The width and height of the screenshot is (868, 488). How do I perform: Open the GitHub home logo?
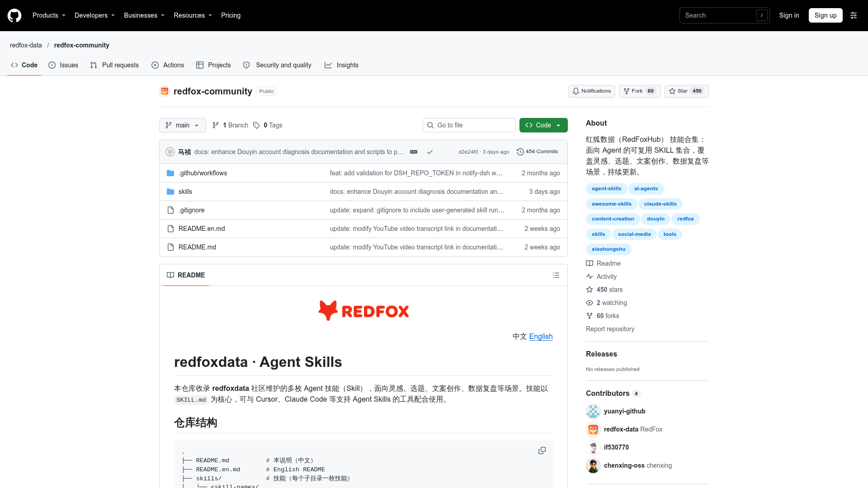[x=14, y=15]
